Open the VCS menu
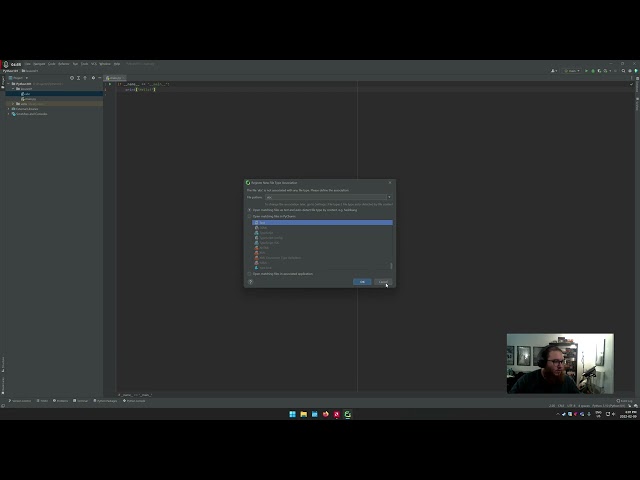The width and height of the screenshot is (640, 480). 94,64
